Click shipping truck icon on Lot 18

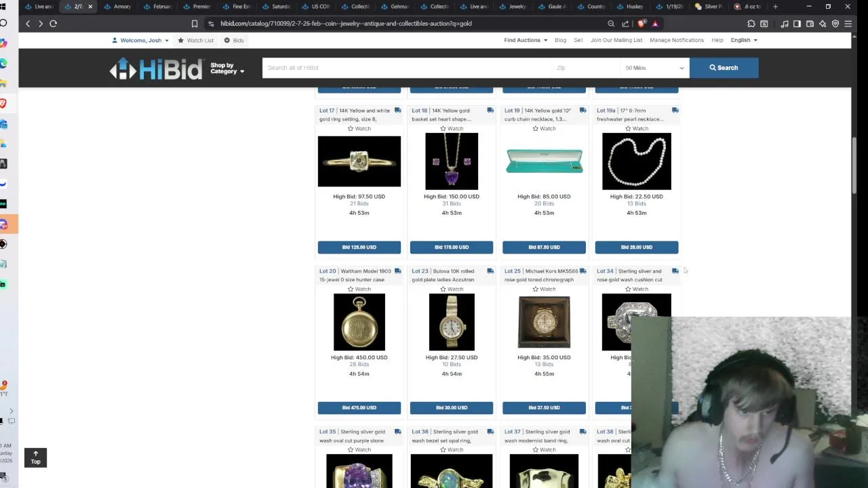(490, 110)
